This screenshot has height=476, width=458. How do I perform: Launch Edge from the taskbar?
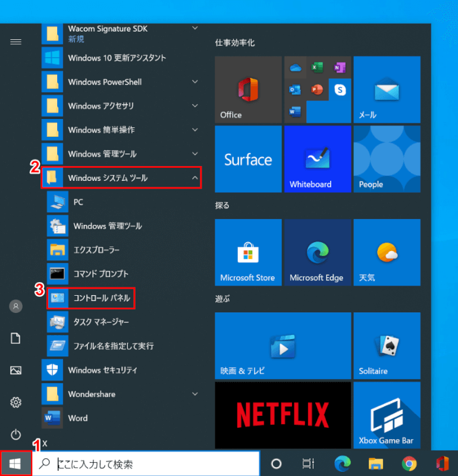(343, 464)
